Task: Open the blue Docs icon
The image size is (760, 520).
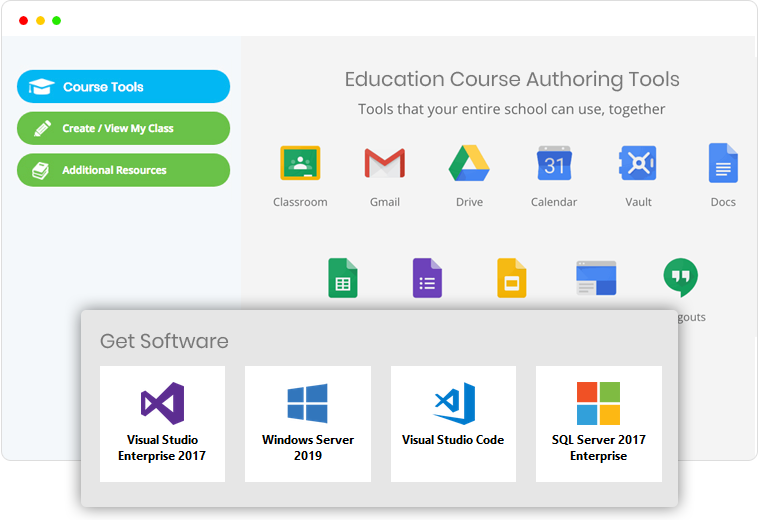Action: (x=723, y=163)
